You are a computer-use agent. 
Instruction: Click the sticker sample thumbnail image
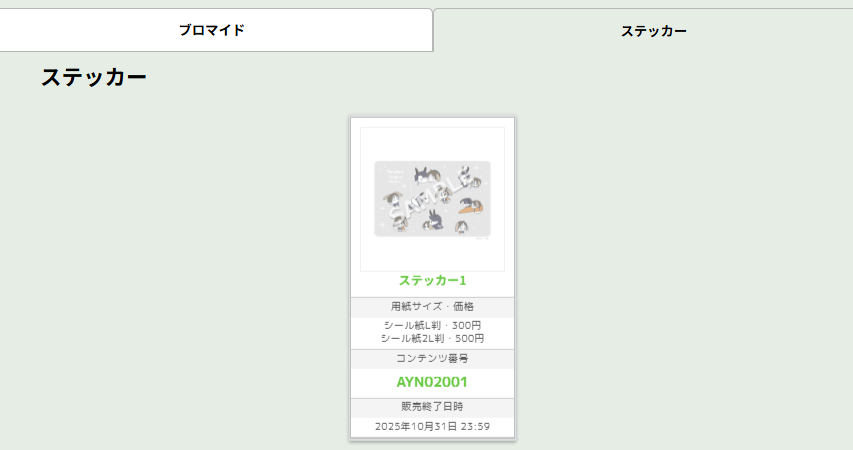coord(432,199)
